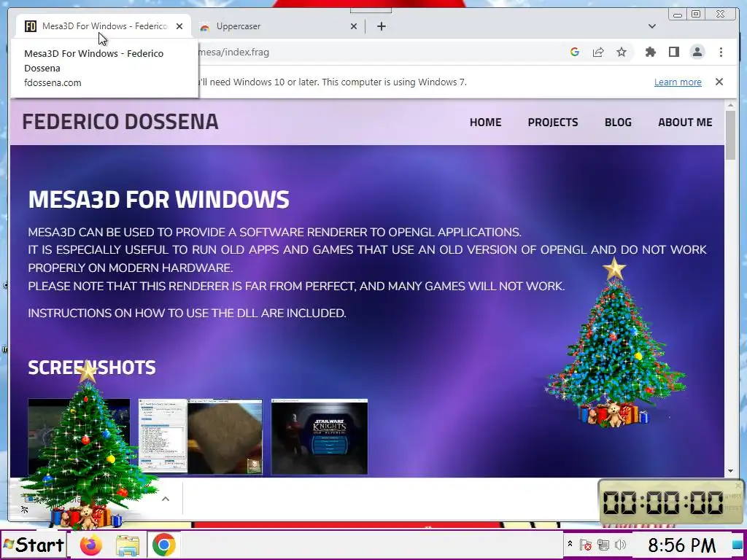The height and width of the screenshot is (560, 747).
Task: Expand the download item chevron
Action: point(166,499)
